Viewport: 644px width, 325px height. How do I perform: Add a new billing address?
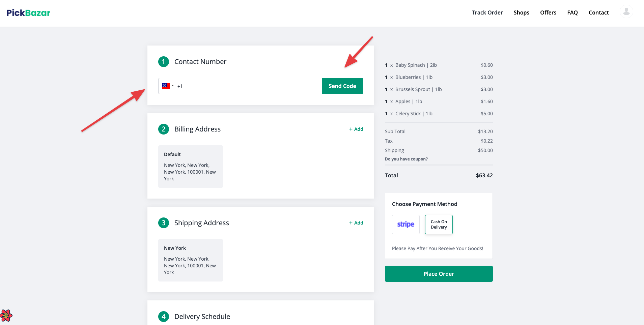point(356,129)
